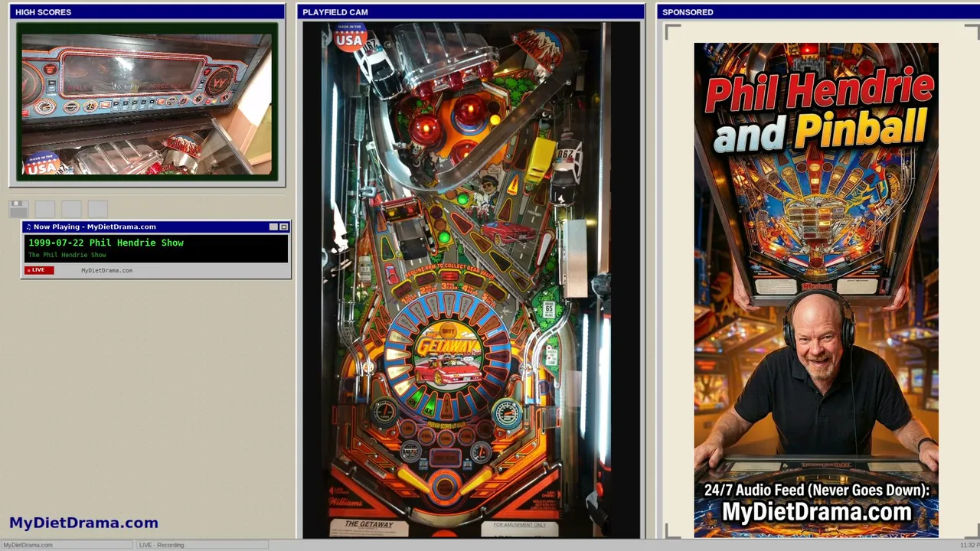The height and width of the screenshot is (551, 980).
Task: Click the PLAYFIELD CAM panel header
Action: pos(471,11)
